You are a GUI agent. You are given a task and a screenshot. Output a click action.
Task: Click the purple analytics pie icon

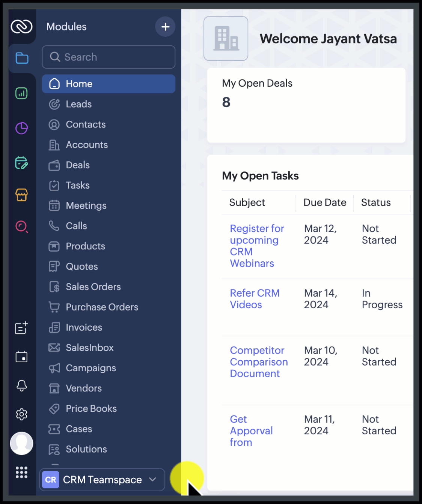tap(21, 128)
